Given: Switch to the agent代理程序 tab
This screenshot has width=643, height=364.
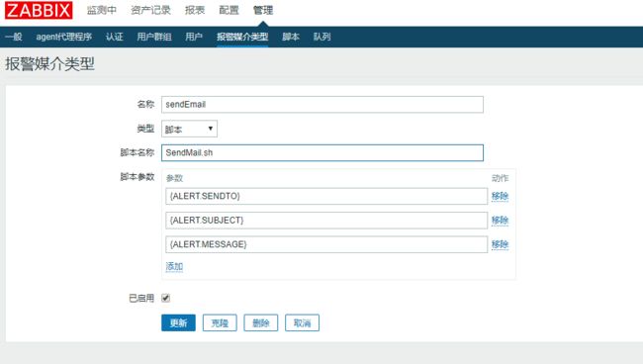Looking at the screenshot, I should (x=63, y=37).
